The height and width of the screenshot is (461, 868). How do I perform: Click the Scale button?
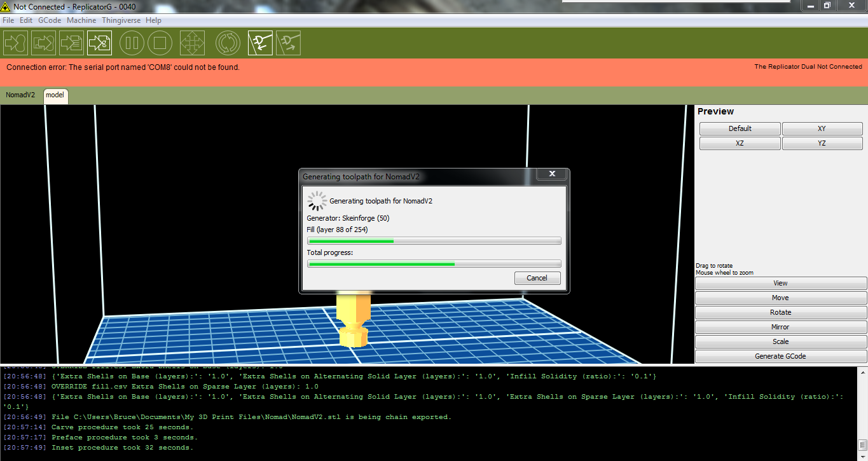pyautogui.click(x=781, y=341)
